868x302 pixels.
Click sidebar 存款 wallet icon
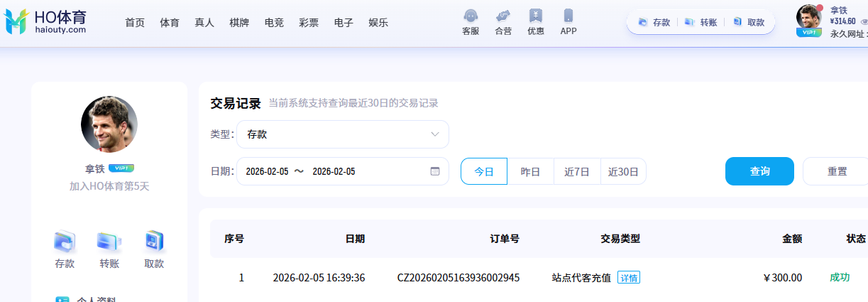click(x=65, y=242)
